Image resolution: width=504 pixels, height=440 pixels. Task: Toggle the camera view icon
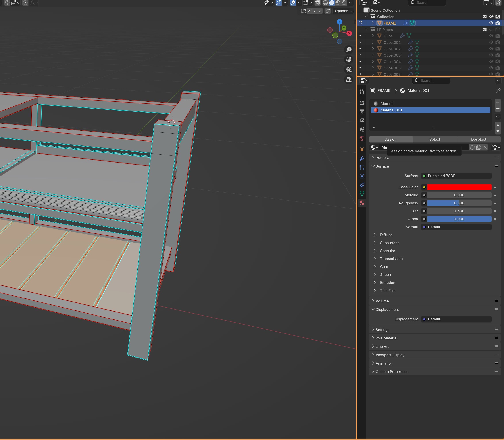pos(349,70)
